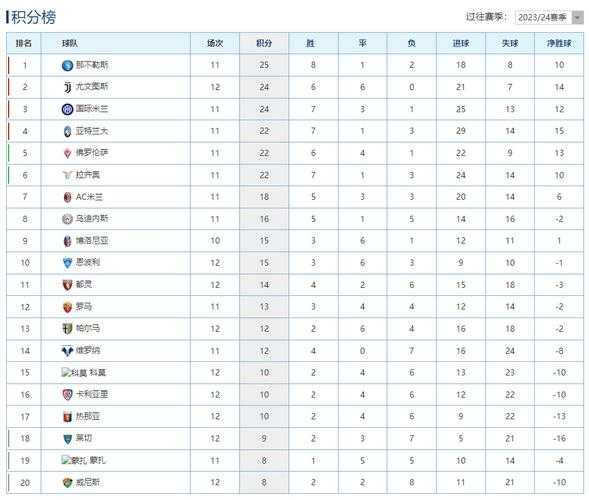Click the AC米兰 club crest
Screen dimensions: 589x500
click(x=68, y=197)
